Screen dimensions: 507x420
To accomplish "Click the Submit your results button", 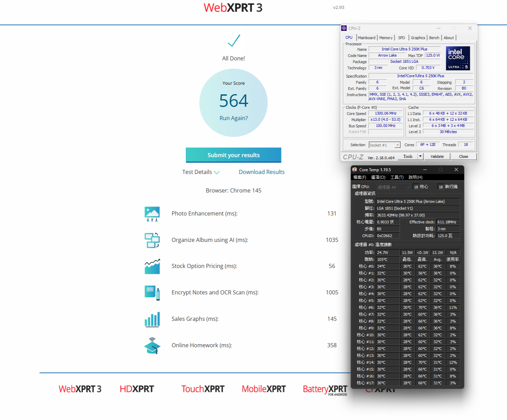I will 234,155.
